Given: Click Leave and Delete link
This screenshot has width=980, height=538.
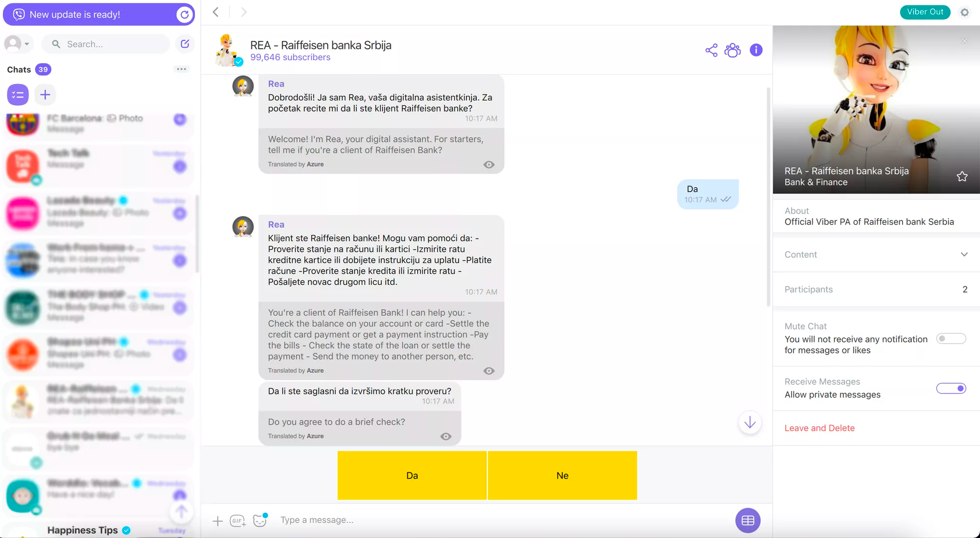Looking at the screenshot, I should coord(819,428).
